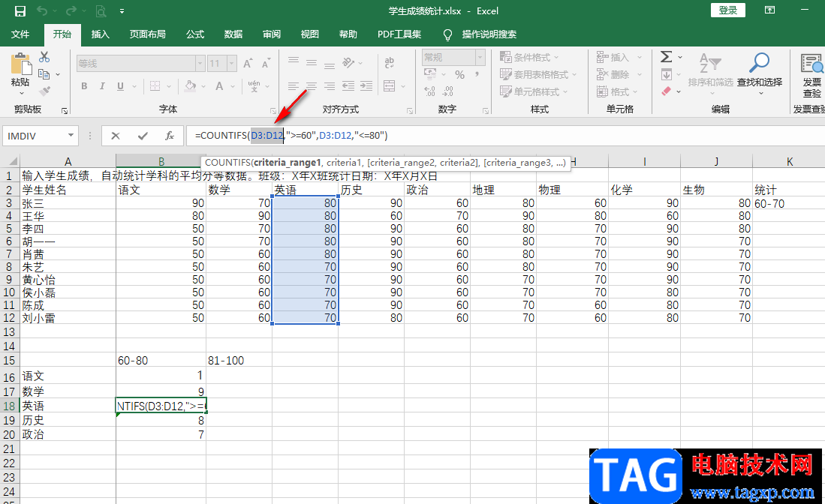
Task: Click 查找和选择 find and select
Action: (760, 73)
